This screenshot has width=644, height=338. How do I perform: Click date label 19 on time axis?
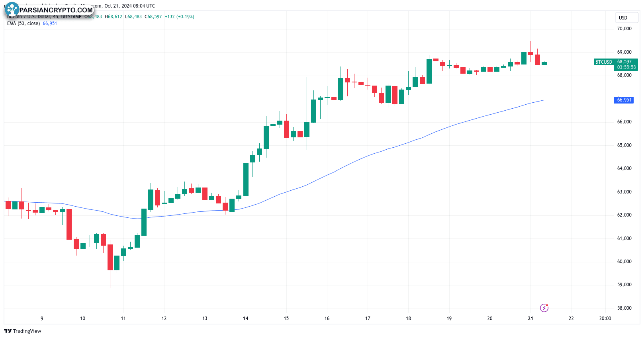pos(449,318)
